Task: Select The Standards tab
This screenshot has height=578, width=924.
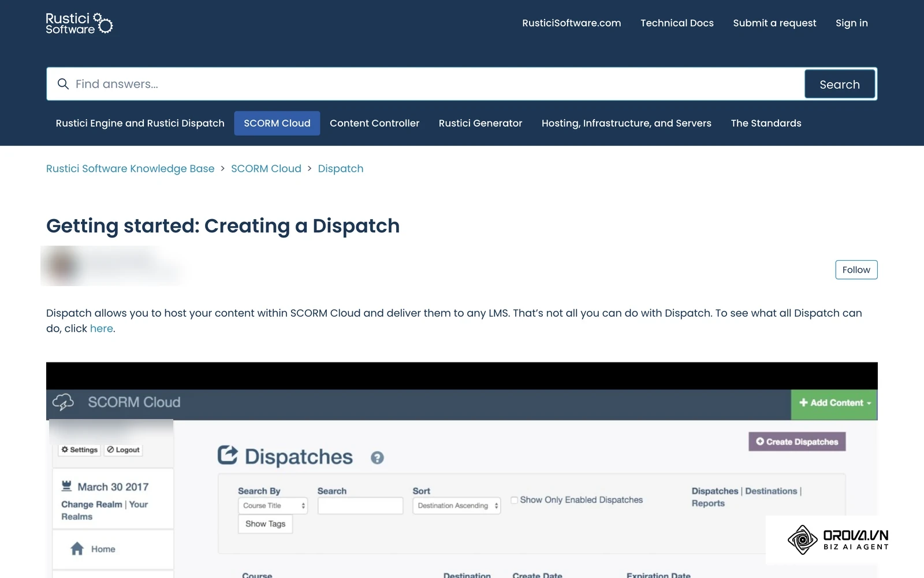Action: tap(766, 123)
